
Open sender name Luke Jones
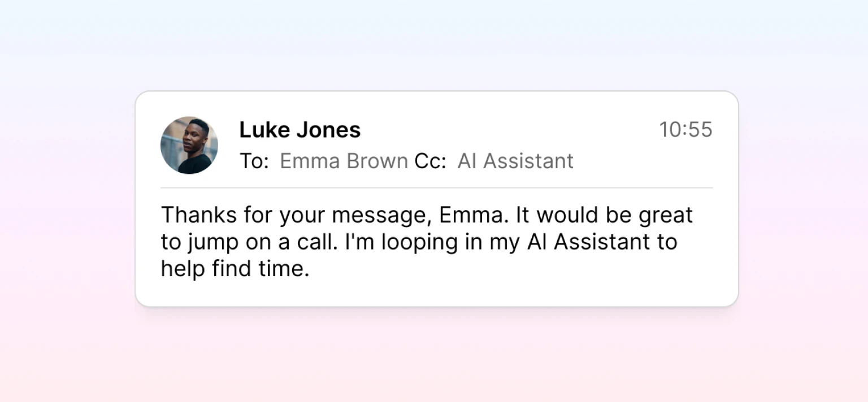(300, 130)
